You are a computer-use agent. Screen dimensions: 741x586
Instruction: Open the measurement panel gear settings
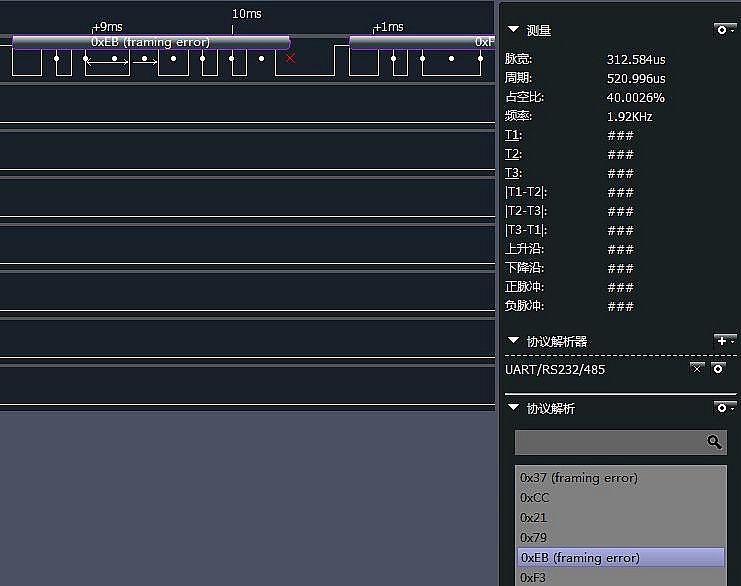pyautogui.click(x=725, y=30)
